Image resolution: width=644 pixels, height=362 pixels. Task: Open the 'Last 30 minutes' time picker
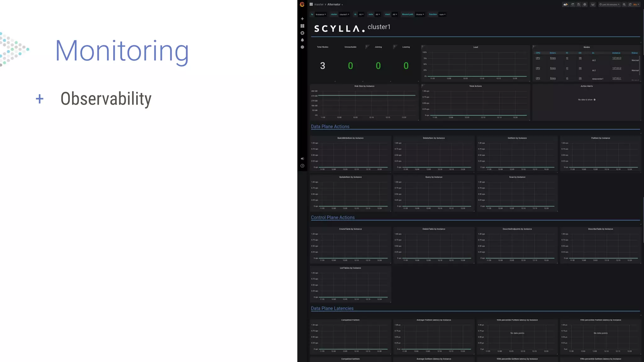point(609,4)
